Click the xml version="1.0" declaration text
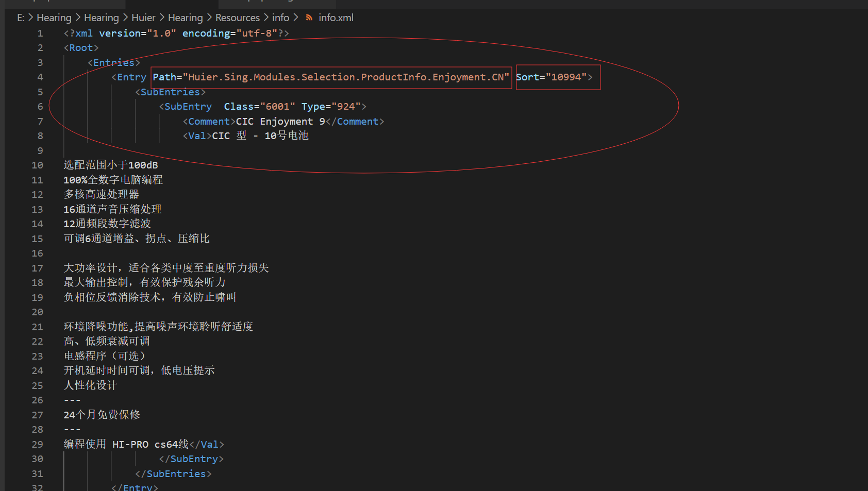The width and height of the screenshot is (868, 491). click(x=126, y=33)
